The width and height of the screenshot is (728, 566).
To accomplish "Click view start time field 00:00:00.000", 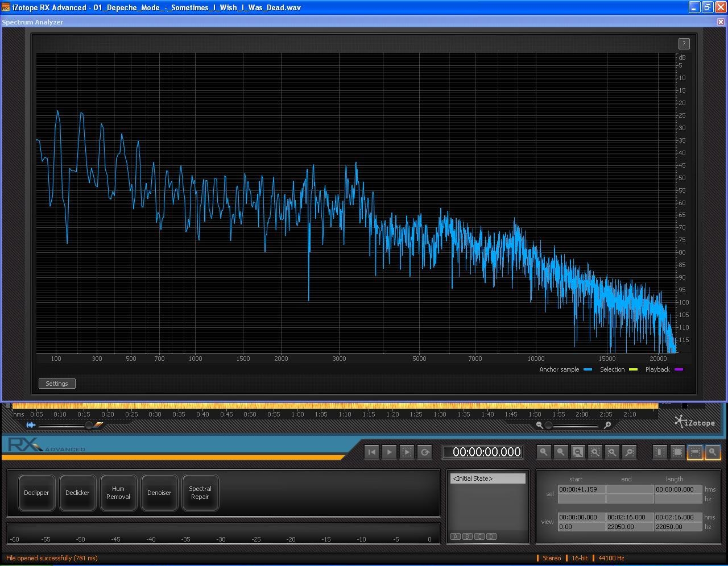I will point(581,517).
